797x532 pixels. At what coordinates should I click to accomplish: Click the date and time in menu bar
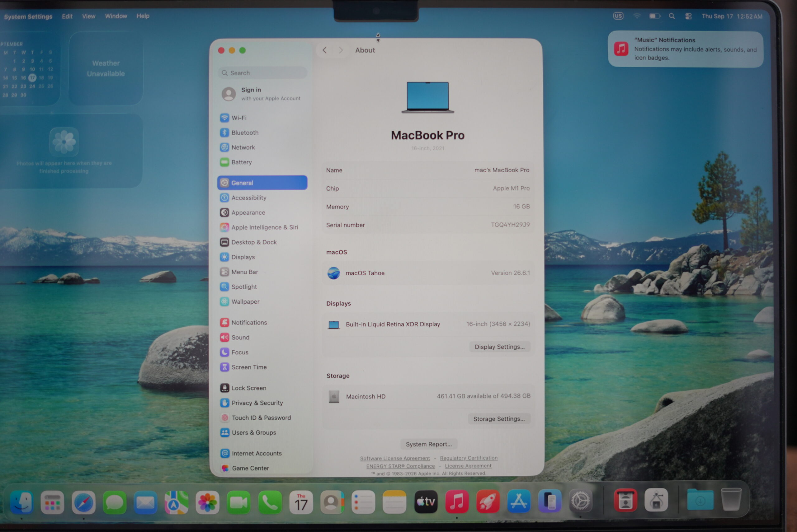pos(732,16)
